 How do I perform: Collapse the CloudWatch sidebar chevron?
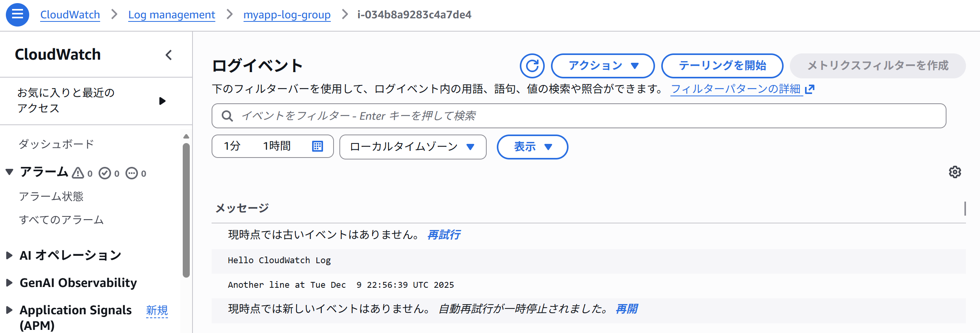click(169, 55)
